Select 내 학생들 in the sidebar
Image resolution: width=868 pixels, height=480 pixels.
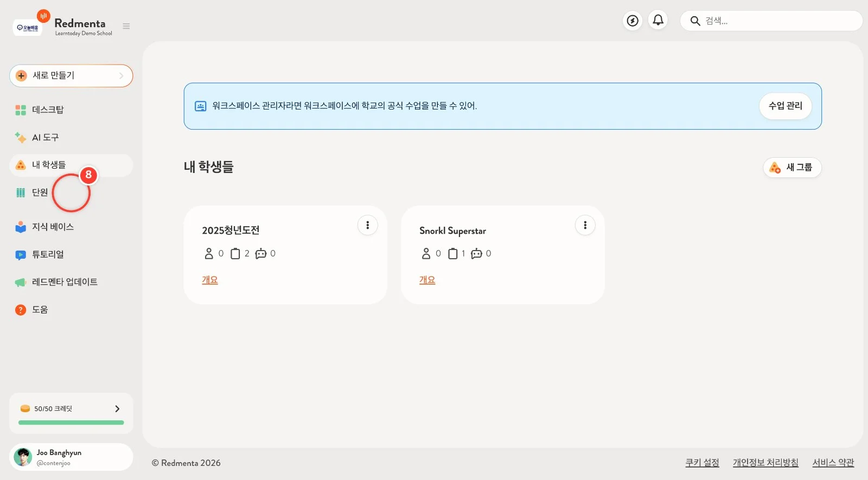click(71, 165)
